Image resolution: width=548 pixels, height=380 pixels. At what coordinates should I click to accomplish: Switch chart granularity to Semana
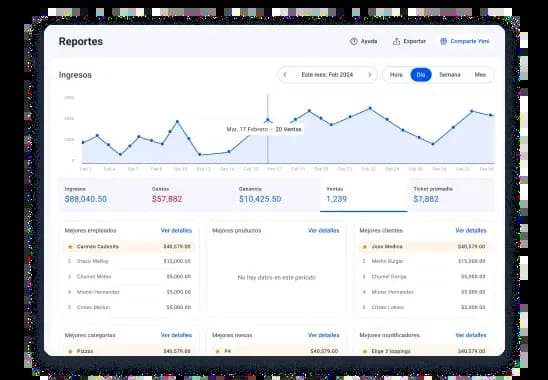[x=450, y=75]
